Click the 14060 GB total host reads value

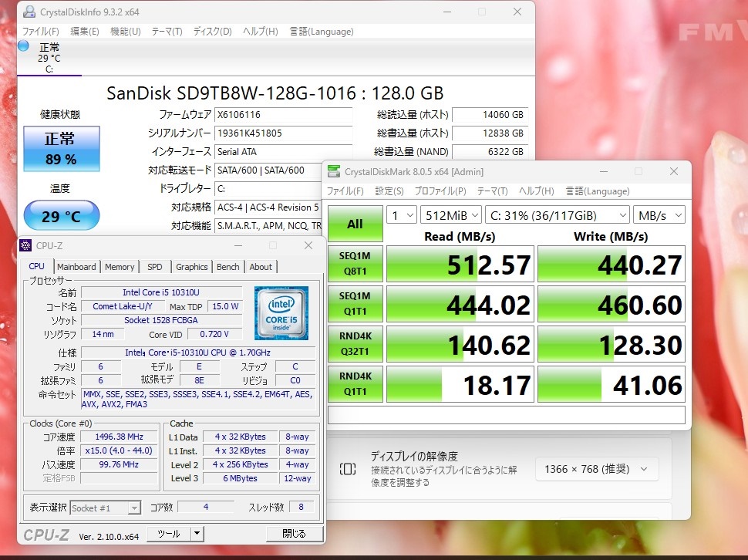(490, 115)
